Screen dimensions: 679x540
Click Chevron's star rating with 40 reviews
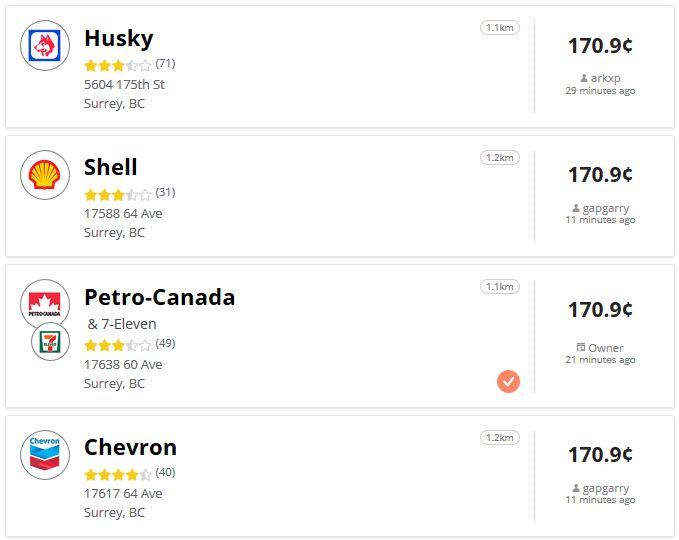[118, 475]
